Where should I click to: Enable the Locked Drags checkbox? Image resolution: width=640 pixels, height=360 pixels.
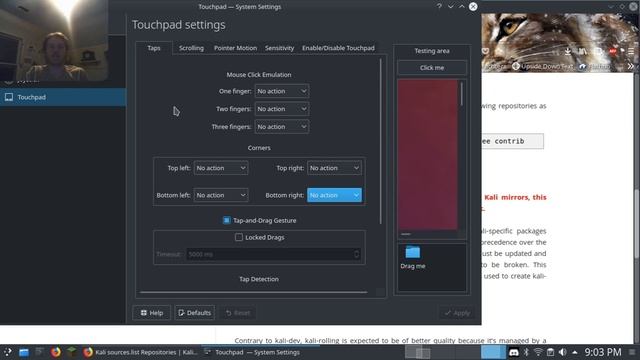click(239, 237)
